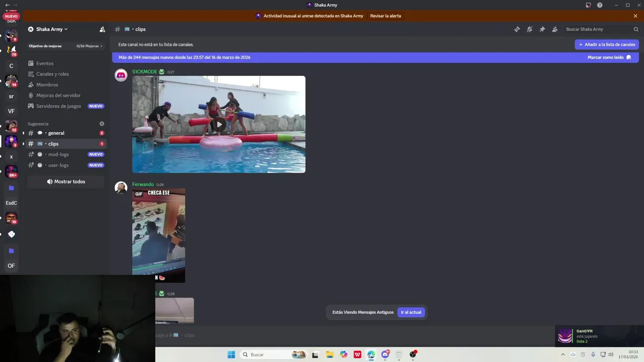Open the Ferwando CHECA ESE GIF

pos(158,235)
